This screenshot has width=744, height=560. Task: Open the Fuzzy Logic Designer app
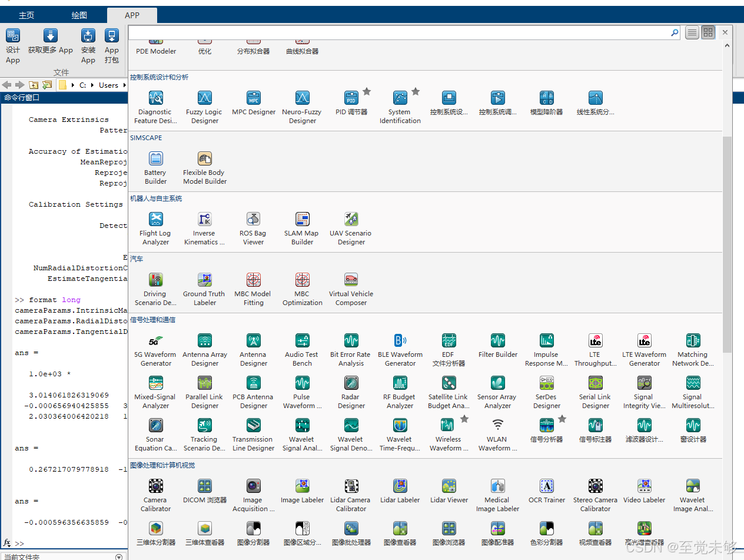click(x=204, y=107)
